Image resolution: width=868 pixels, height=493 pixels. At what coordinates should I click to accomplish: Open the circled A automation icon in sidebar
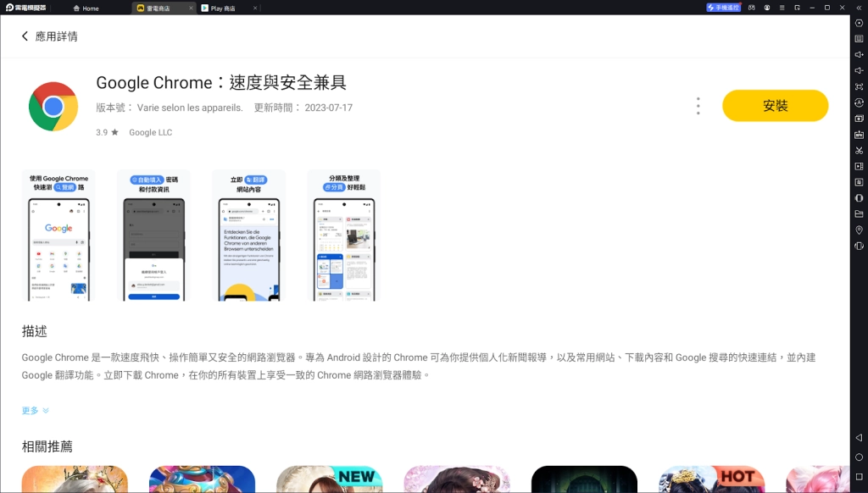coord(860,102)
